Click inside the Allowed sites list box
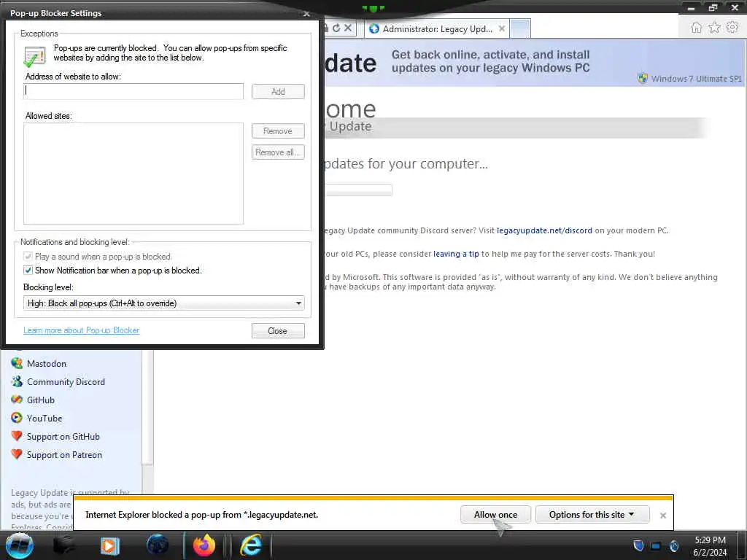The image size is (747, 560). point(133,174)
